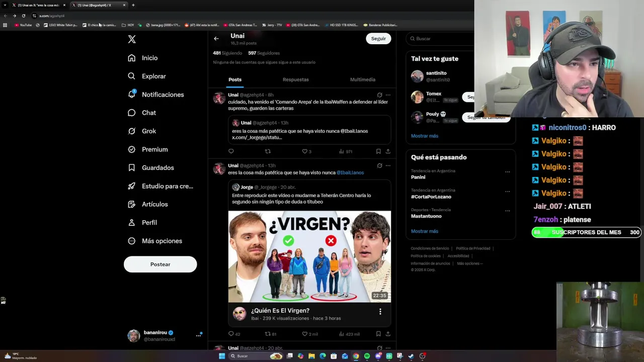Open more options on the 8h post
This screenshot has width=644, height=362.
388,95
